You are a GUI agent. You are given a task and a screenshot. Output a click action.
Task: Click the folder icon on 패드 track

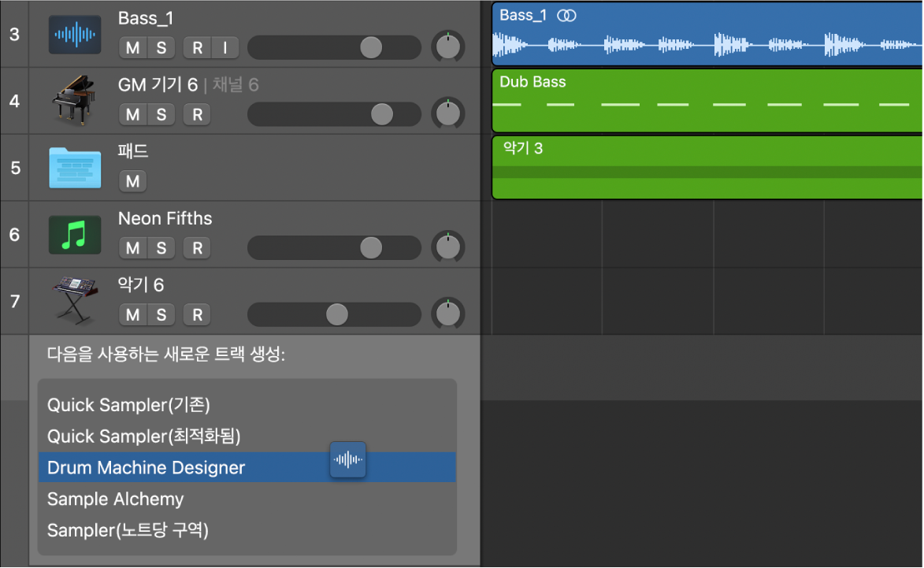coord(75,167)
